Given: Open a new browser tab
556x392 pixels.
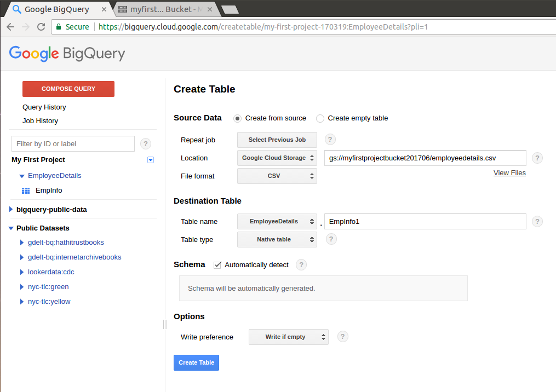Looking at the screenshot, I should pos(230,9).
